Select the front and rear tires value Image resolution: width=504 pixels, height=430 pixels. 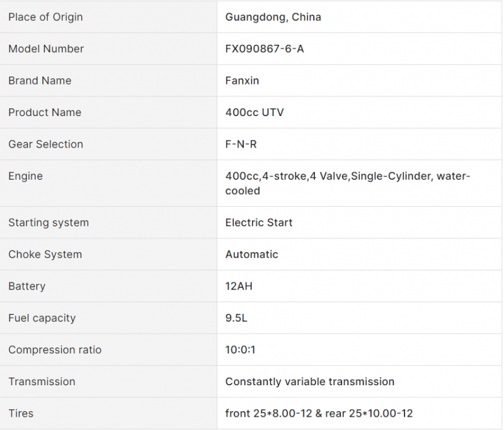click(x=319, y=414)
